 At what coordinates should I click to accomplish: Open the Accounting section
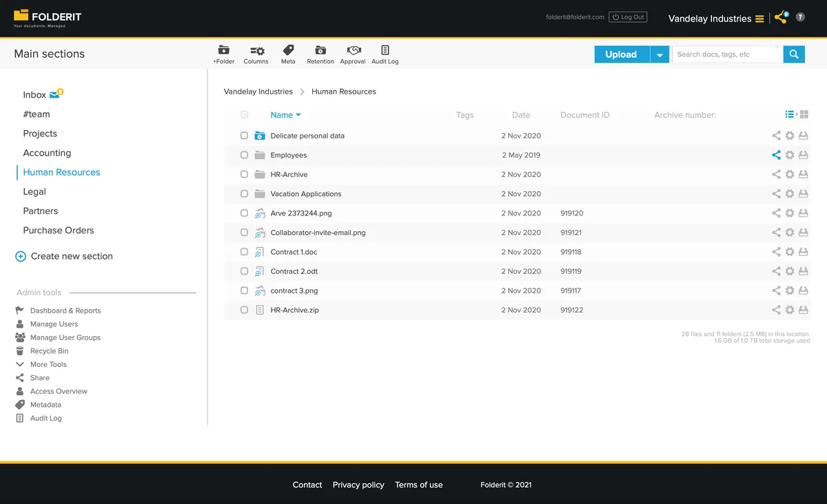pos(47,153)
